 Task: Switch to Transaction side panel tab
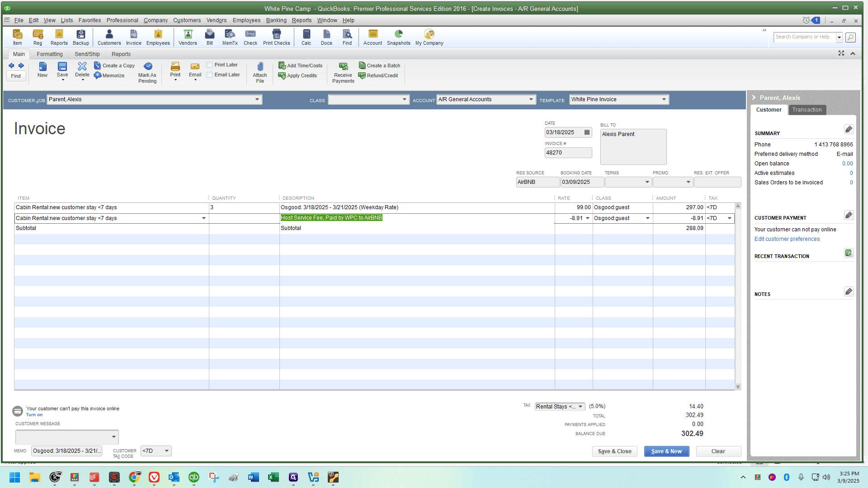click(x=807, y=110)
